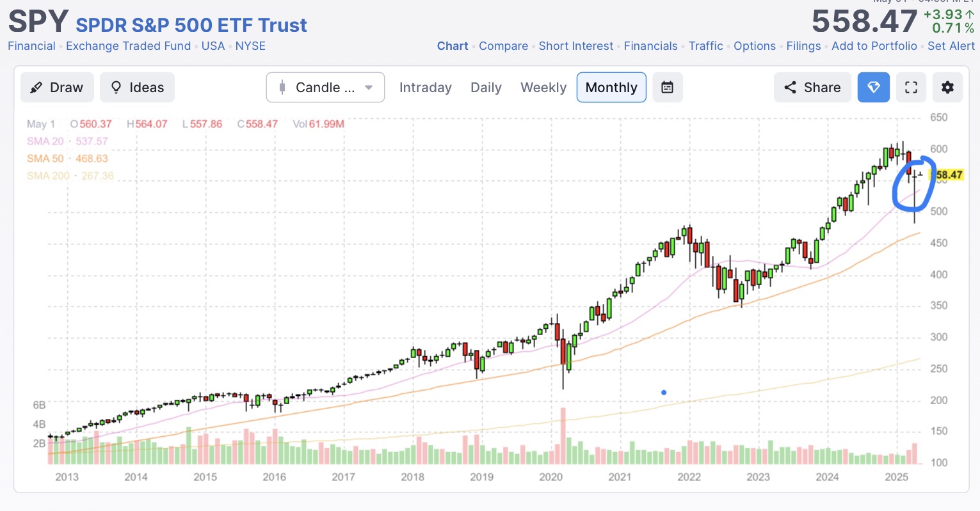Screen dimensions: 980x511
Task: Select the Monthly timeframe
Action: tap(611, 88)
